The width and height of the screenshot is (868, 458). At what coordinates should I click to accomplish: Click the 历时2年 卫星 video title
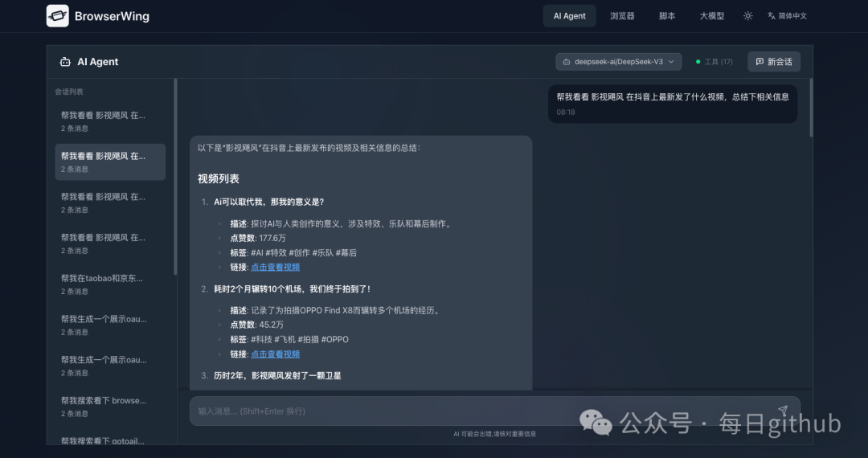click(277, 375)
